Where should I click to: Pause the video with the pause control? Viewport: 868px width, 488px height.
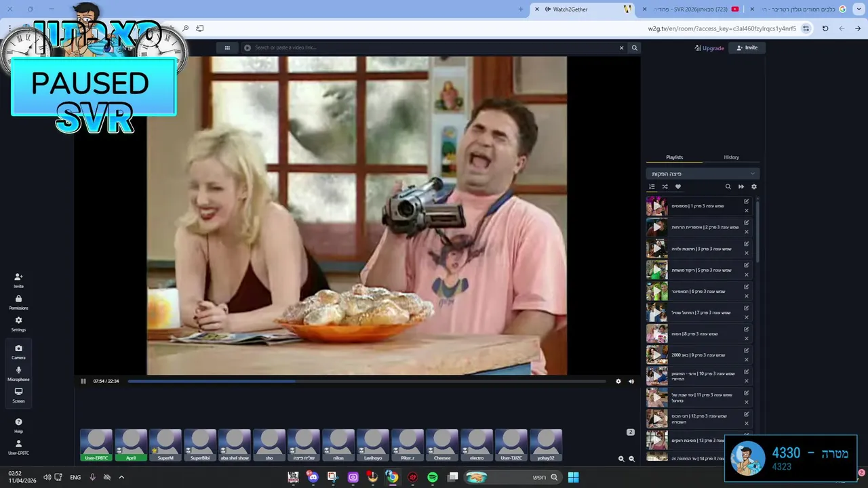point(83,381)
